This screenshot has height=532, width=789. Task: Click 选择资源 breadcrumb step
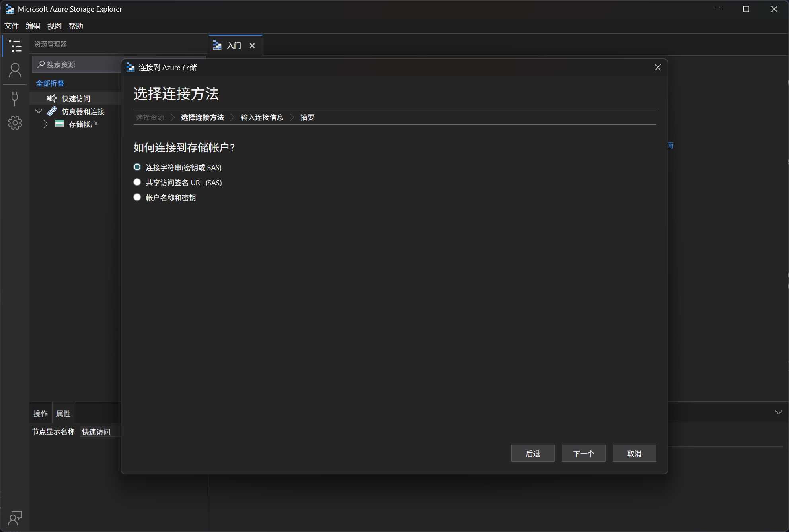150,117
